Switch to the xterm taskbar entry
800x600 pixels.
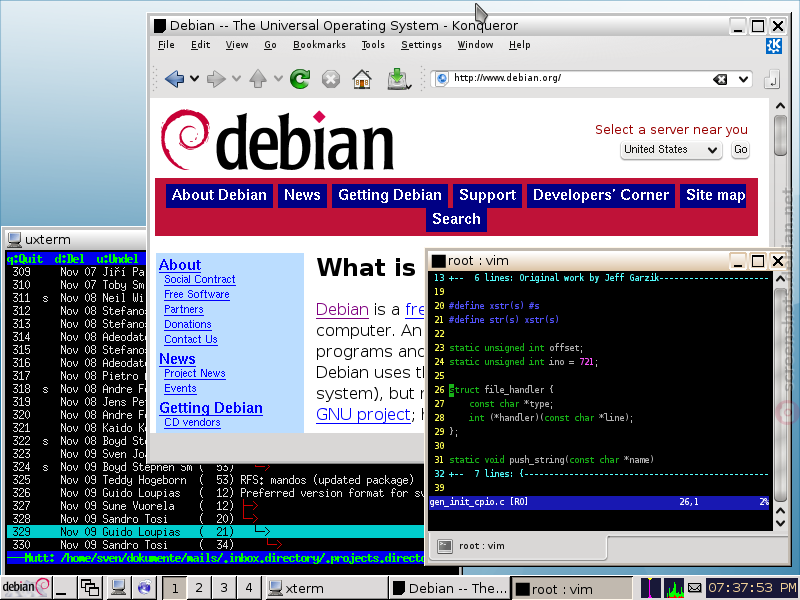326,588
